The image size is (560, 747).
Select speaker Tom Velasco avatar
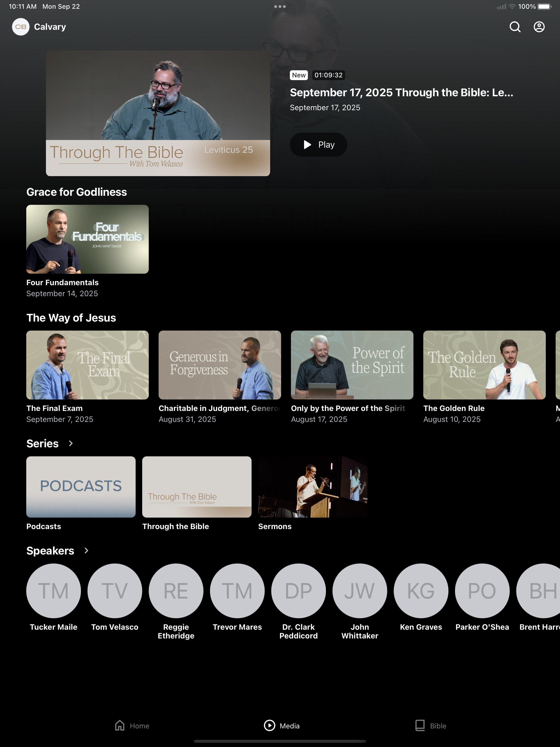[115, 591]
